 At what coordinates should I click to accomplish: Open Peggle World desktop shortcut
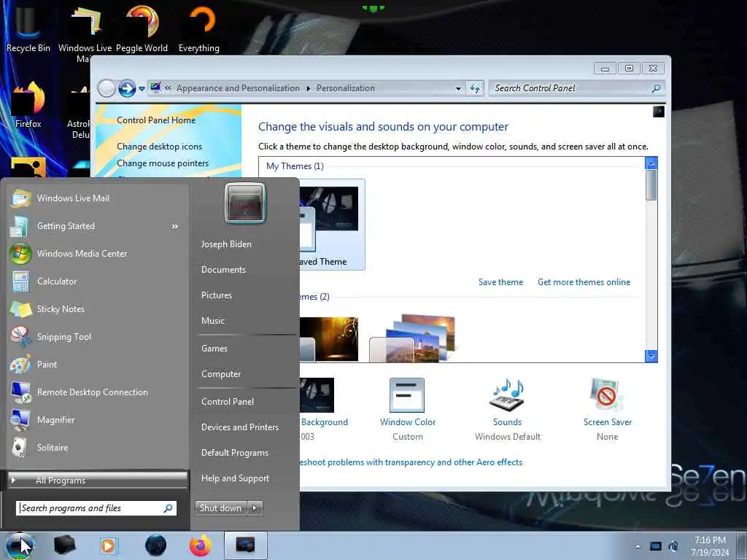(142, 28)
